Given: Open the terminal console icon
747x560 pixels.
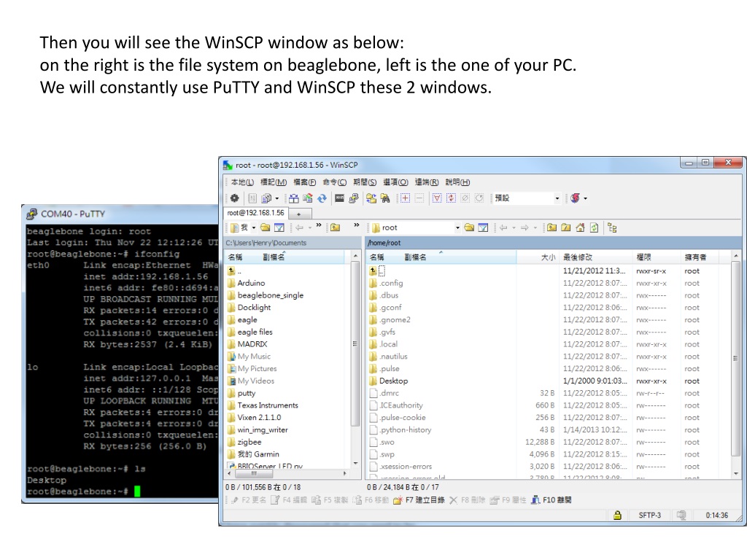Looking at the screenshot, I should pyautogui.click(x=339, y=198).
